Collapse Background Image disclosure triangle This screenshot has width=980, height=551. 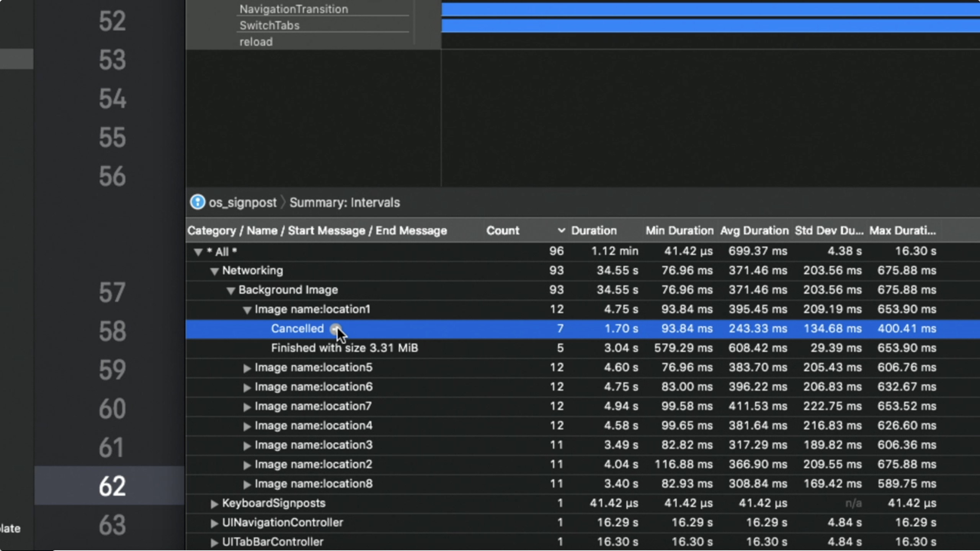[x=230, y=291]
